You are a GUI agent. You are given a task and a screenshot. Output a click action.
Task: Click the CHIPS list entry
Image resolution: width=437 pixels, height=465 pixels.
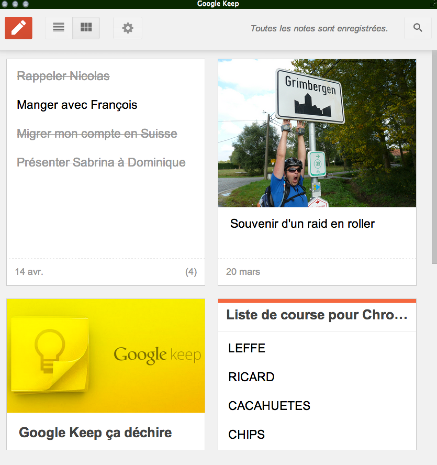pos(246,435)
